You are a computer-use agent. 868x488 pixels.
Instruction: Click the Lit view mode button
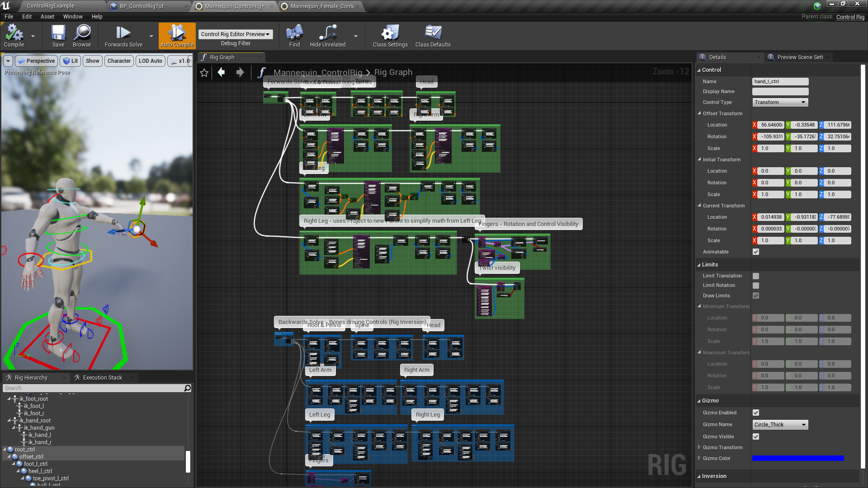(70, 61)
